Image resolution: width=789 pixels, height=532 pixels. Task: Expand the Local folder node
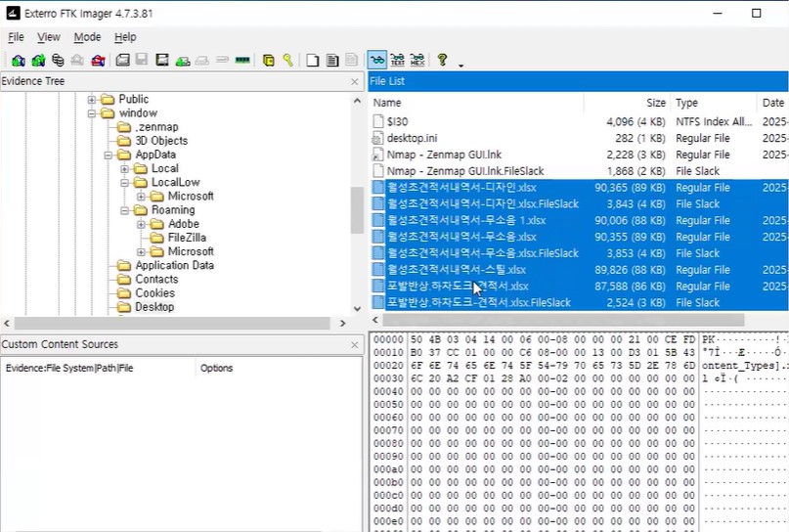click(125, 168)
